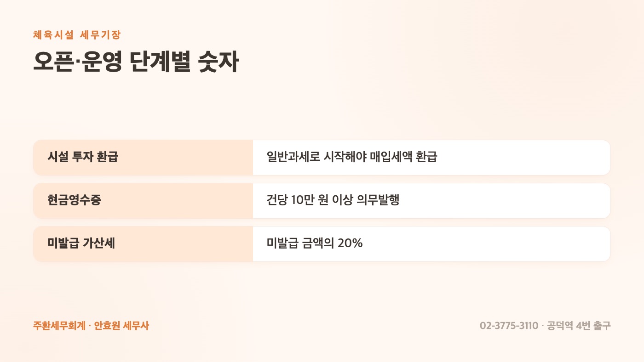The width and height of the screenshot is (644, 362).
Task: Click the 체육시설 세무기장 subtitle
Action: click(x=77, y=35)
